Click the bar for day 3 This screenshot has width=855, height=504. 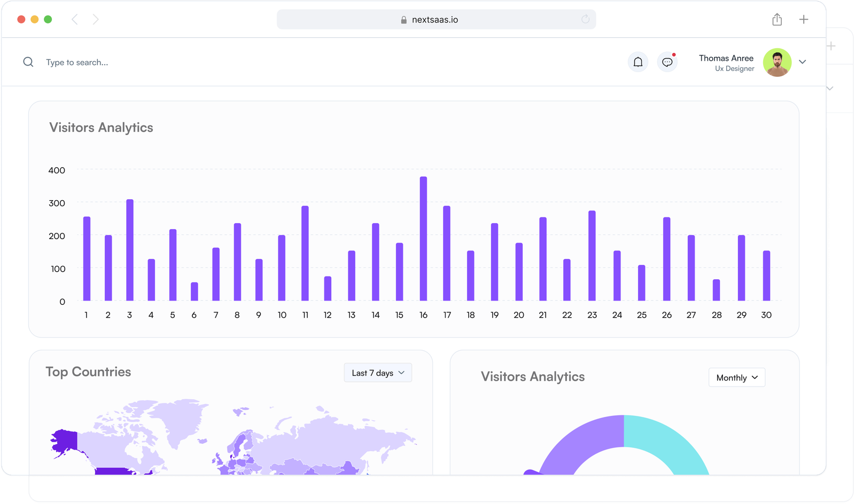click(130, 250)
